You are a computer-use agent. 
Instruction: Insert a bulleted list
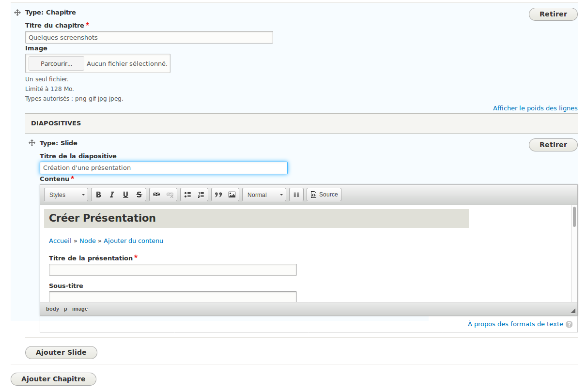pyautogui.click(x=187, y=195)
